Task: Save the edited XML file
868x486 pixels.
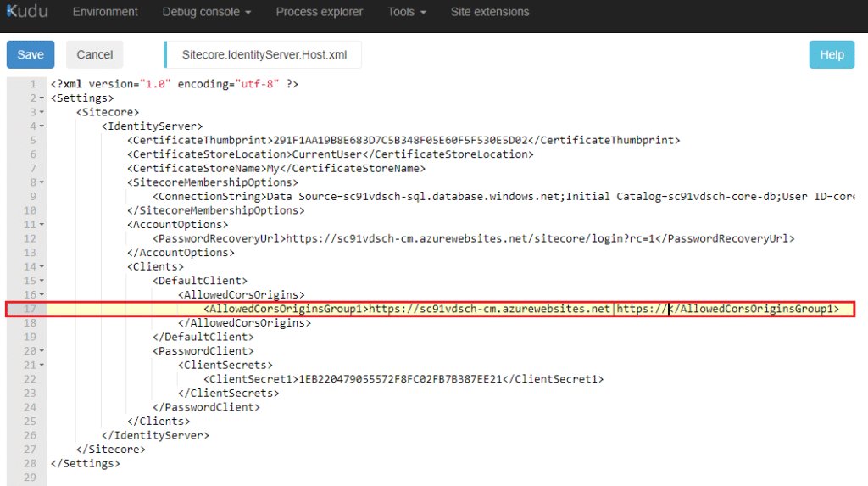Action: [31, 54]
